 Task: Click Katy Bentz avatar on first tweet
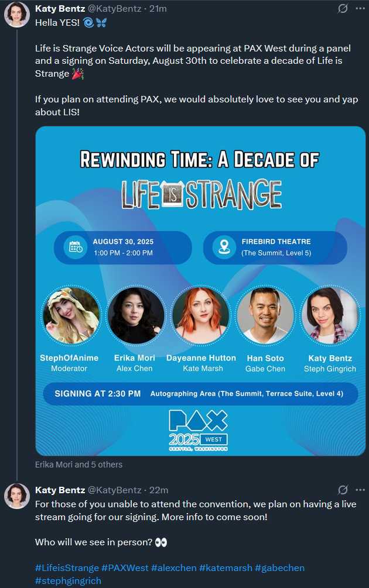click(x=17, y=15)
